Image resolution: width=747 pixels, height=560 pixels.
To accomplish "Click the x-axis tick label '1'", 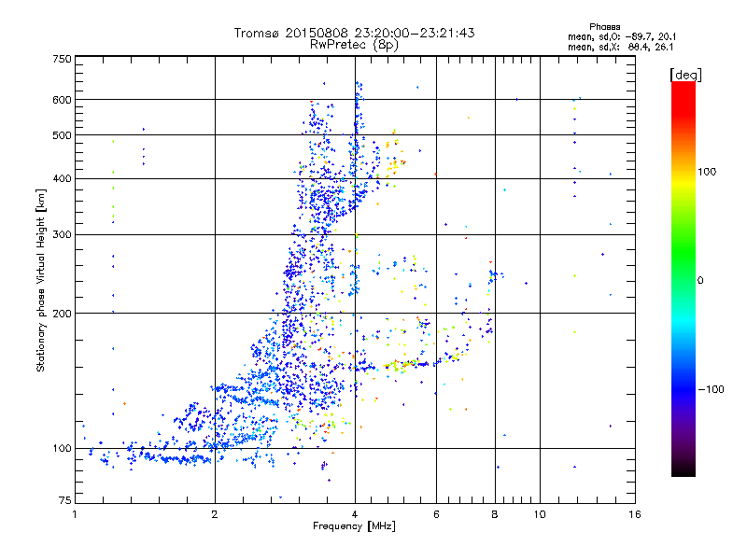I will 75,514.
